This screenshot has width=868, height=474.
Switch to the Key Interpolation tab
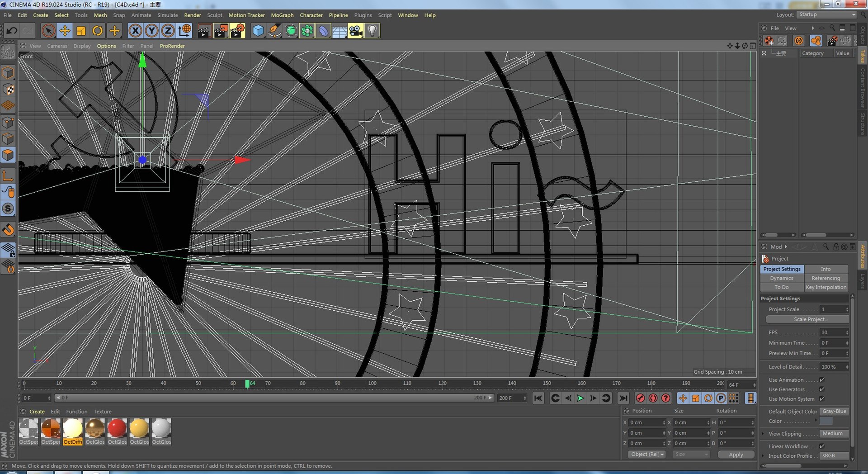coord(826,287)
